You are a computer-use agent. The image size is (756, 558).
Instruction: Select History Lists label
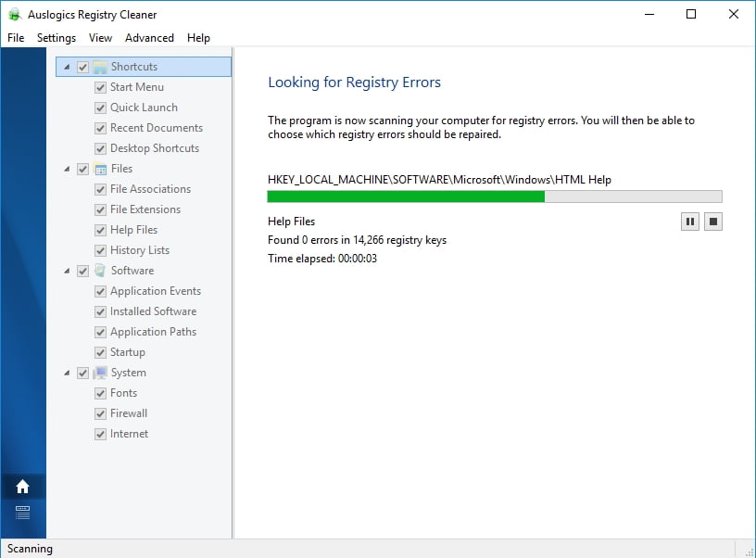(x=140, y=250)
